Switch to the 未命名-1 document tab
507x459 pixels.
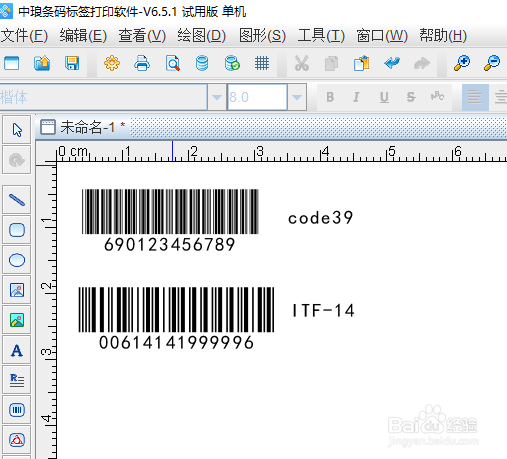83,127
